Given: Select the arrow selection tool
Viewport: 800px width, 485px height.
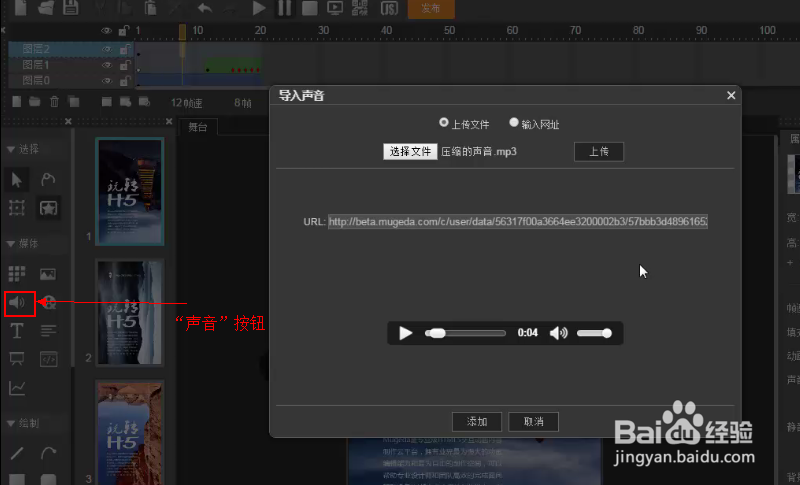Looking at the screenshot, I should pyautogui.click(x=16, y=180).
